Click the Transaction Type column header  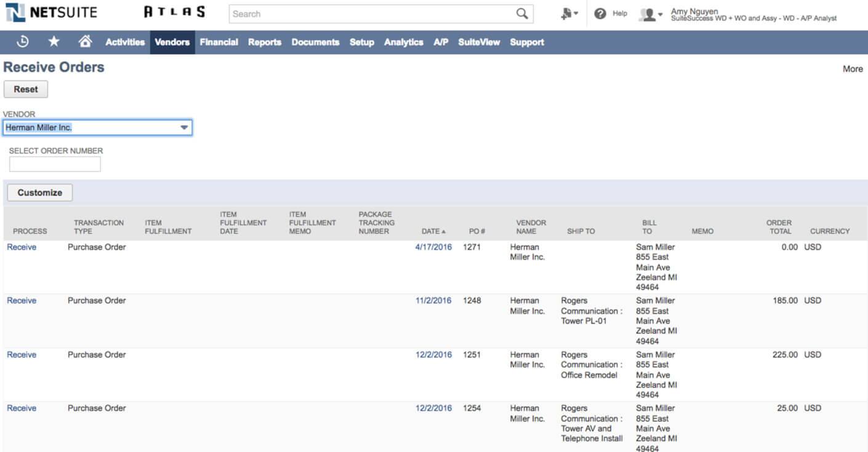pyautogui.click(x=98, y=227)
